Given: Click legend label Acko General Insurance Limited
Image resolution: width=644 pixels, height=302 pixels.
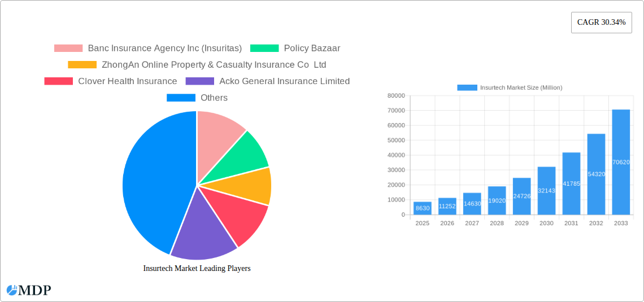Looking at the screenshot, I should pos(285,81).
